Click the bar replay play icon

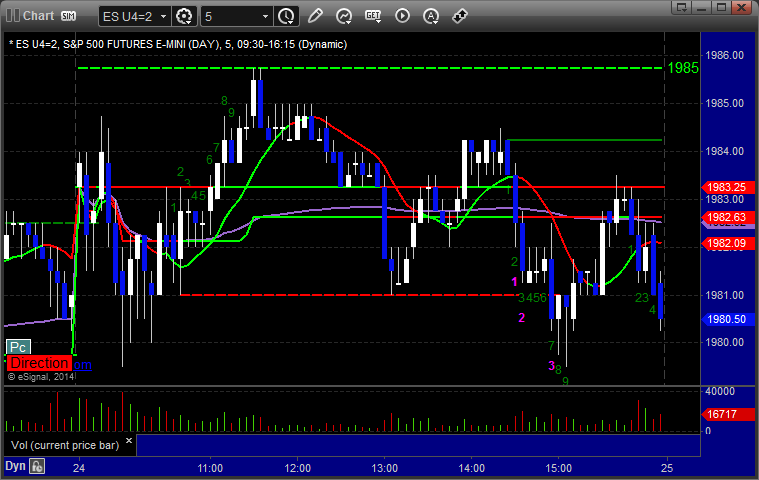[402, 16]
